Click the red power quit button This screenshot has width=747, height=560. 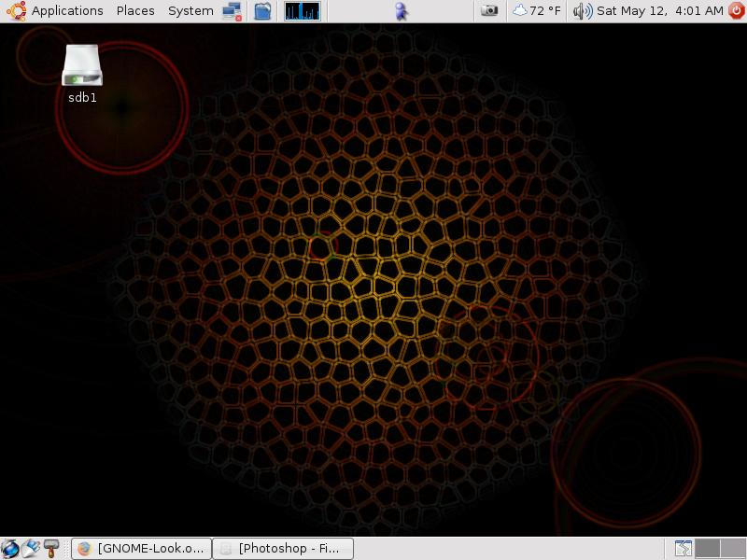pyautogui.click(x=737, y=10)
